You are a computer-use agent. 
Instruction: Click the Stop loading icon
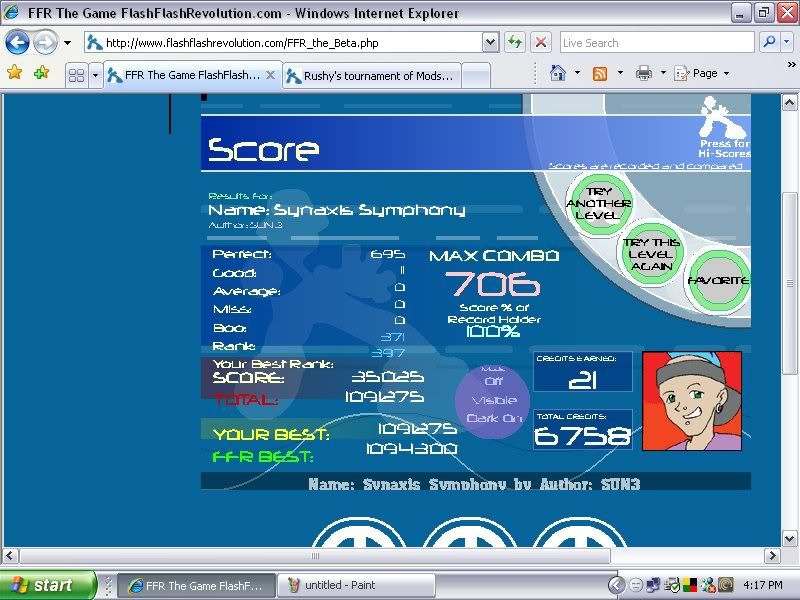tap(540, 43)
